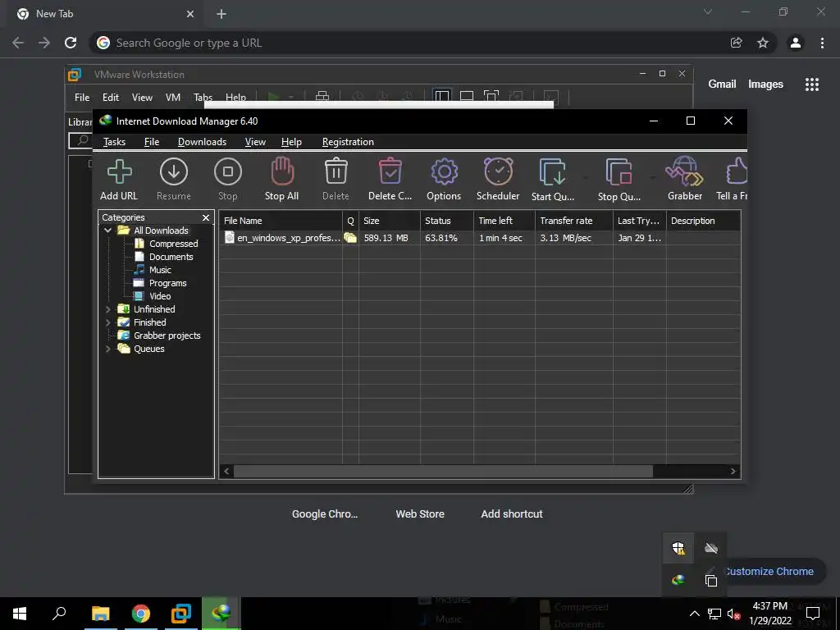Click the Add URL toolbar icon
Image resolution: width=840 pixels, height=630 pixels.
(x=119, y=172)
